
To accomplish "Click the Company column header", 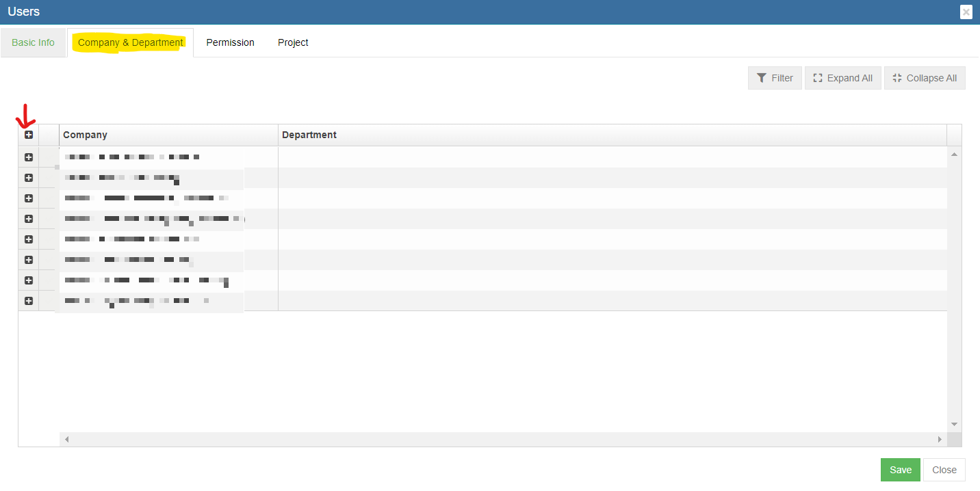I will [x=168, y=135].
